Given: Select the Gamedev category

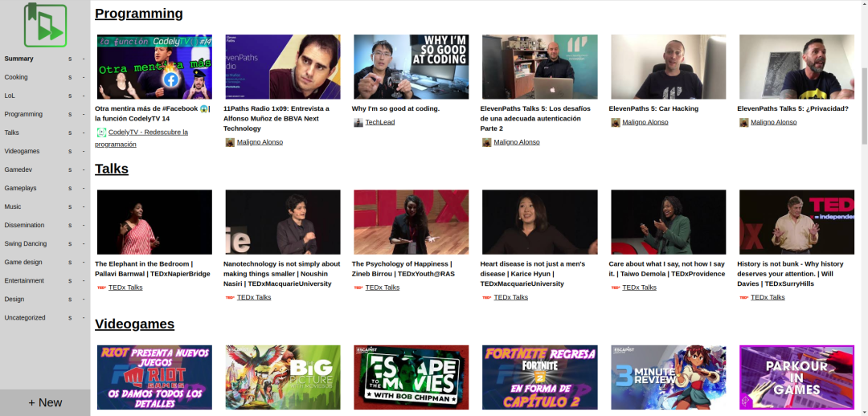Looking at the screenshot, I should coord(17,169).
